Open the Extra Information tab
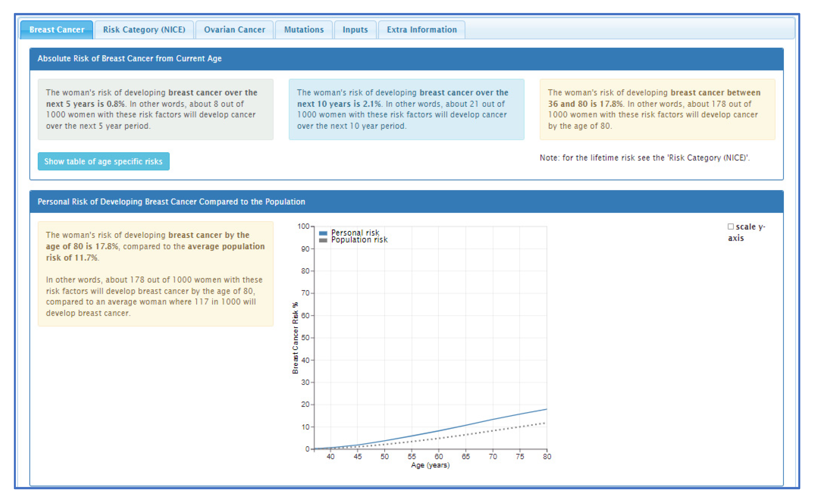The height and width of the screenshot is (504, 813). (421, 30)
